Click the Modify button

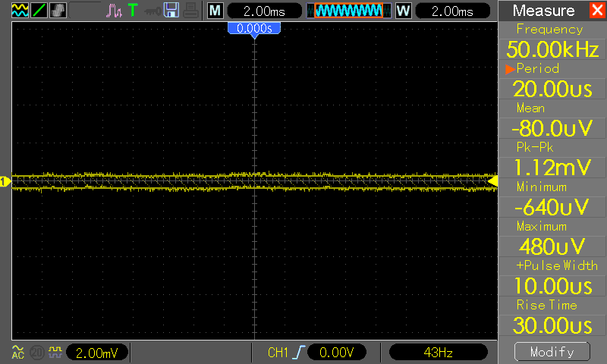coord(552,352)
